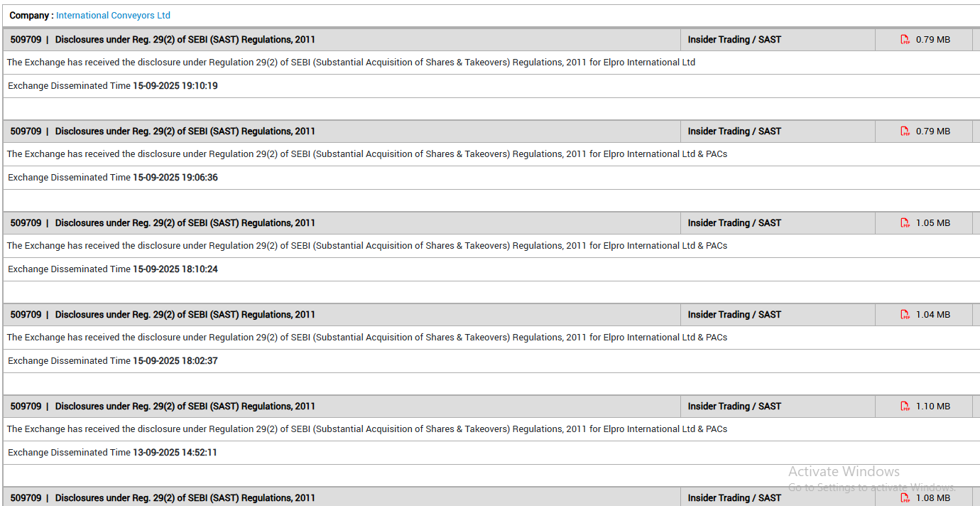This screenshot has width=980, height=506.
Task: Select timestamp 15-09-2025 18:02:37
Action: click(x=175, y=361)
